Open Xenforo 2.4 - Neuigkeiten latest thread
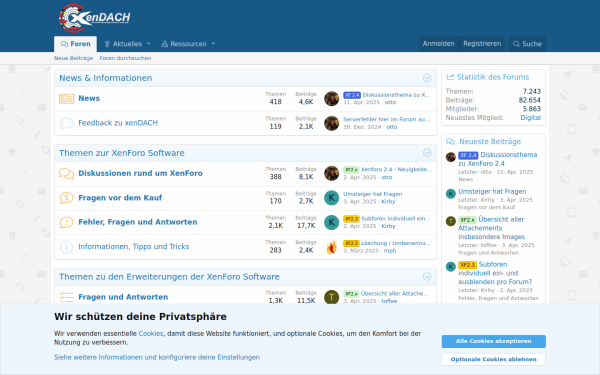The width and height of the screenshot is (600, 375). coord(396,170)
